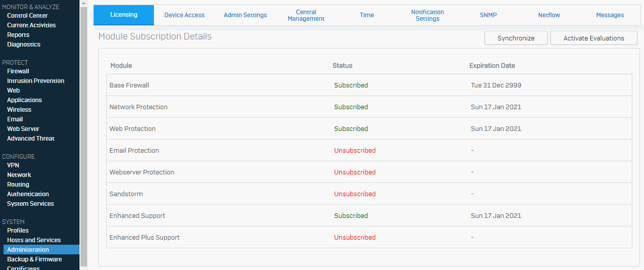
Task: Switch to Admin Settings tab
Action: 245,15
